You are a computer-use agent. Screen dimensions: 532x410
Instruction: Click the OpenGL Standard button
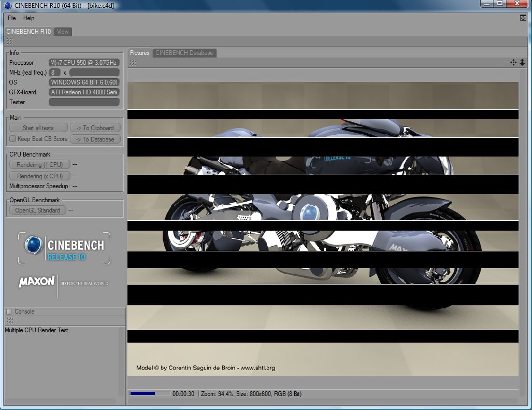[x=37, y=210]
